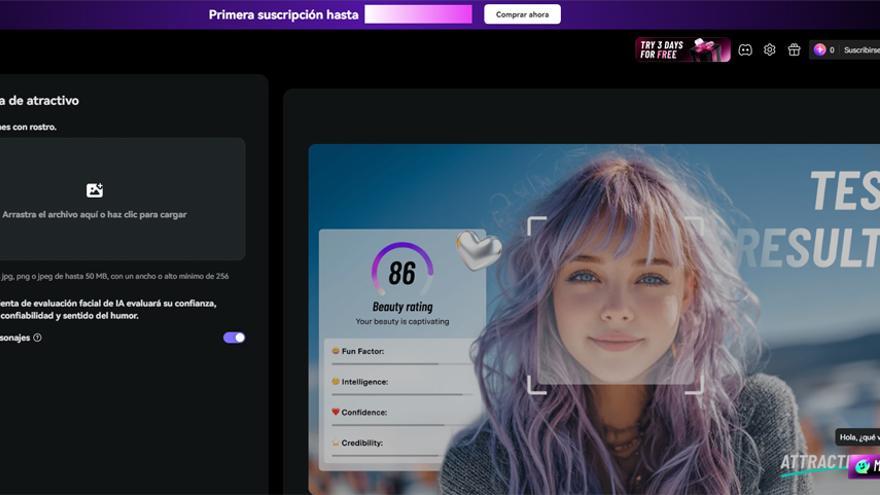Click the gift box rewards icon
The width and height of the screenshot is (880, 495).
pos(794,50)
